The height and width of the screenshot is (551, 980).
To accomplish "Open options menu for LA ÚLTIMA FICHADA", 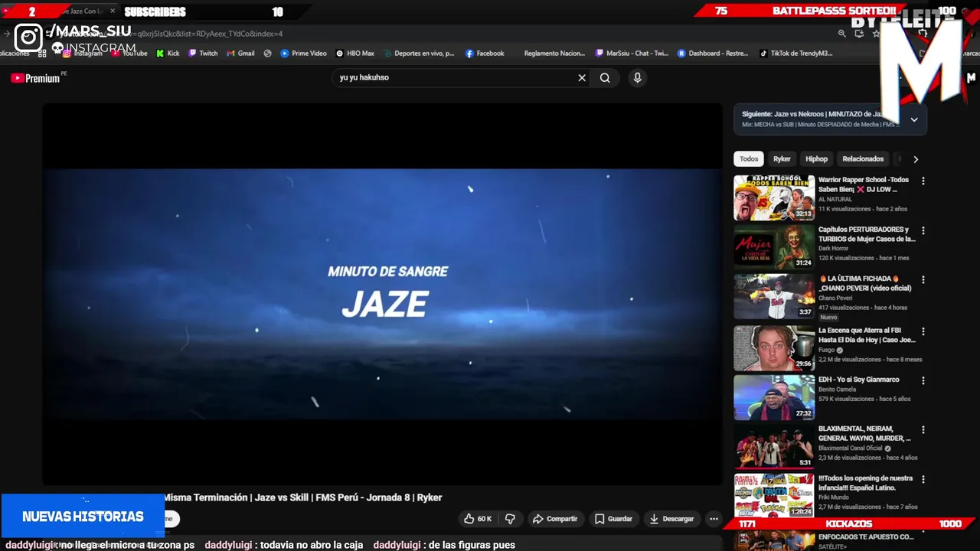I will point(923,280).
